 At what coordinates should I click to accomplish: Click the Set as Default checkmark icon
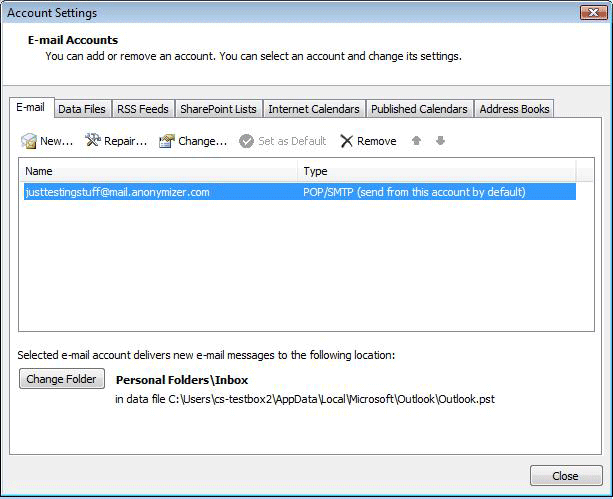click(x=247, y=141)
